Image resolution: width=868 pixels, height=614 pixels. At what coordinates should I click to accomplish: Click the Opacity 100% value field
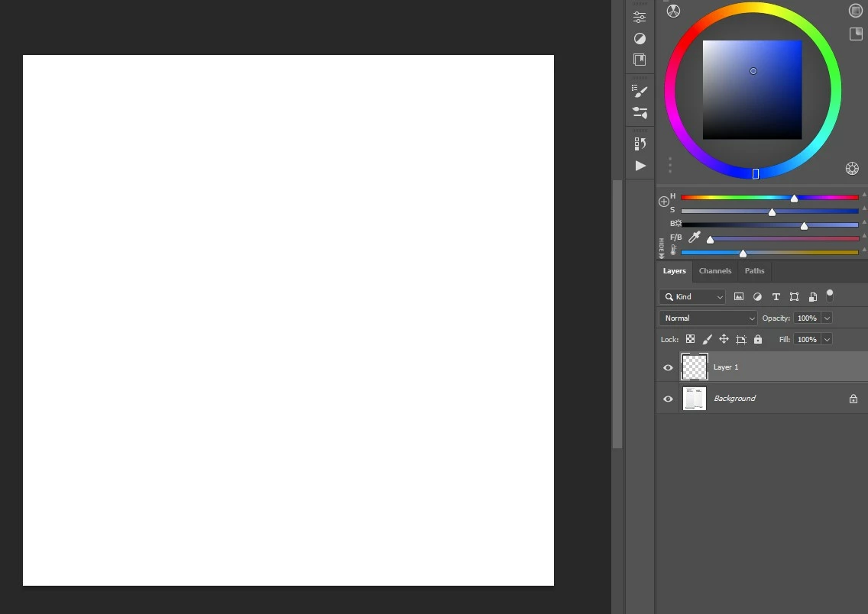coord(807,318)
